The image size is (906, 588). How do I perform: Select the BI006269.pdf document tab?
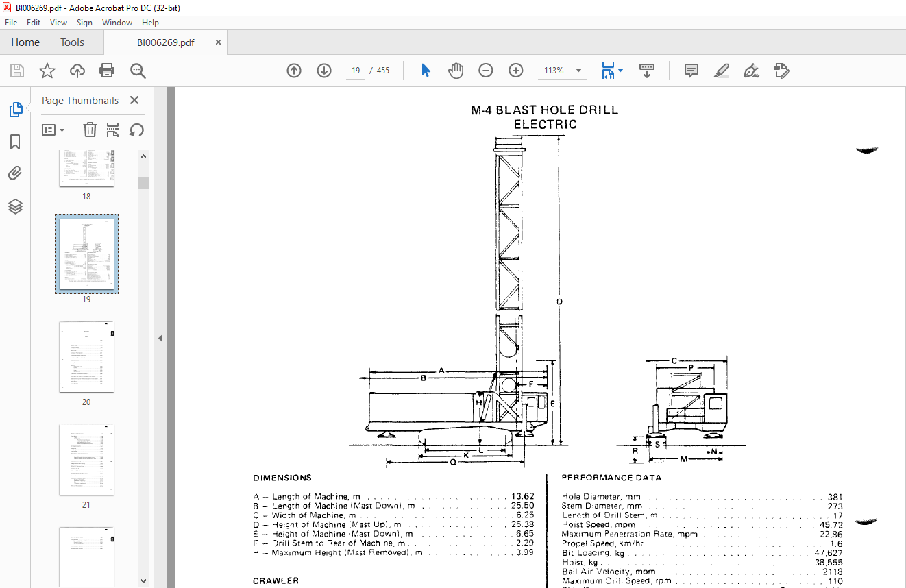tap(166, 42)
